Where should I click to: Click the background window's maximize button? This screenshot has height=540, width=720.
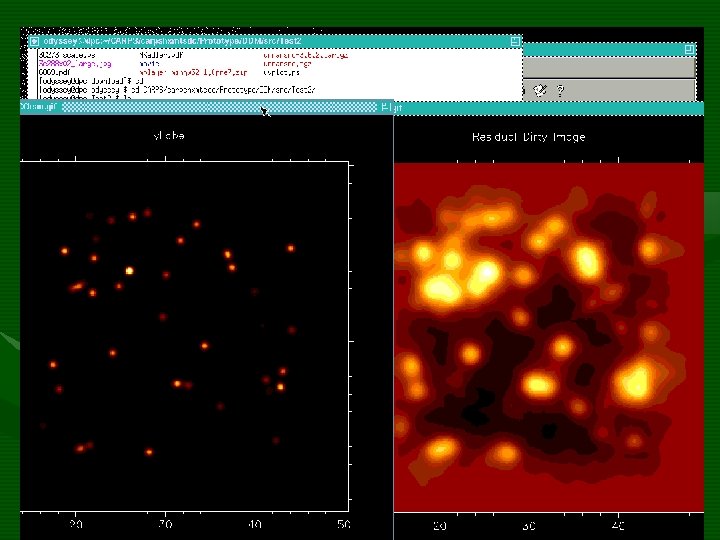[688, 48]
